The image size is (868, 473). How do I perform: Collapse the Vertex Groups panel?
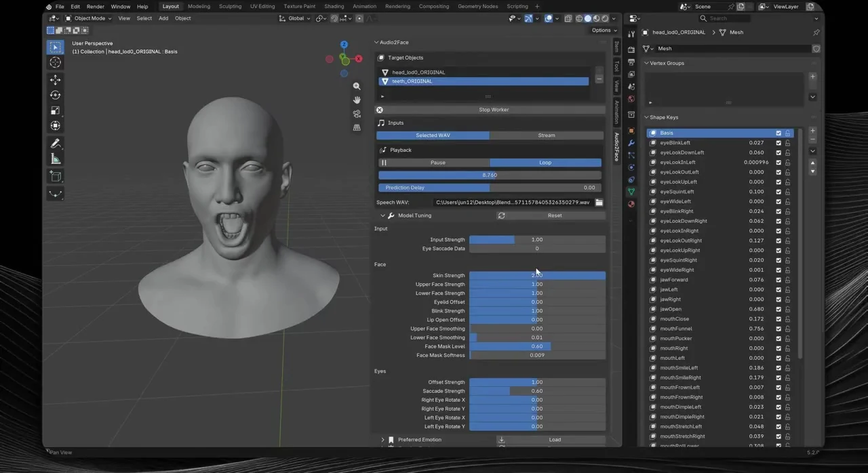pos(646,63)
